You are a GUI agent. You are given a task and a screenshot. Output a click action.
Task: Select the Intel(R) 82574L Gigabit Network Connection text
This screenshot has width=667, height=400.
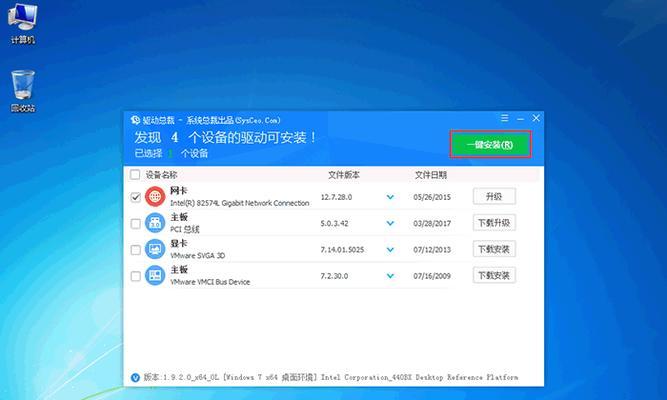tap(239, 203)
